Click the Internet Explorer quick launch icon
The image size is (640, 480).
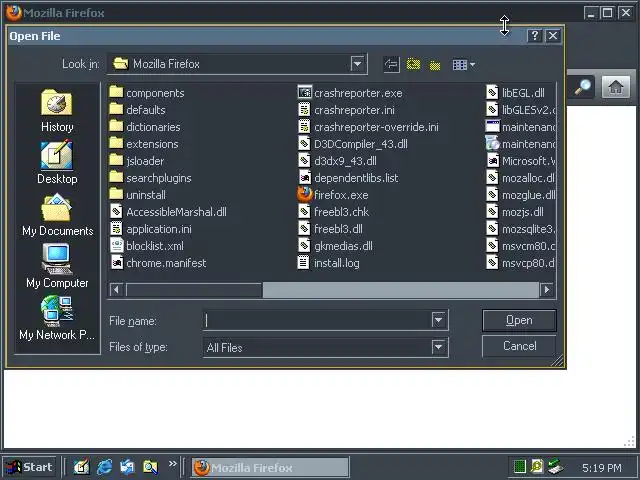pos(104,467)
